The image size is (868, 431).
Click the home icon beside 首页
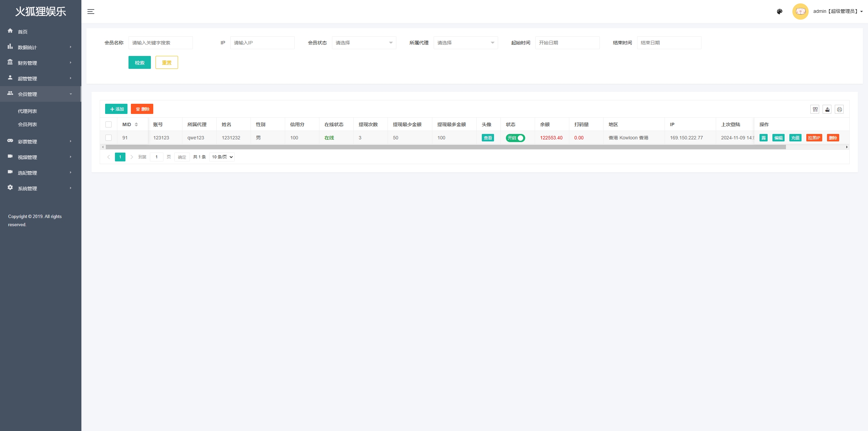tap(10, 31)
